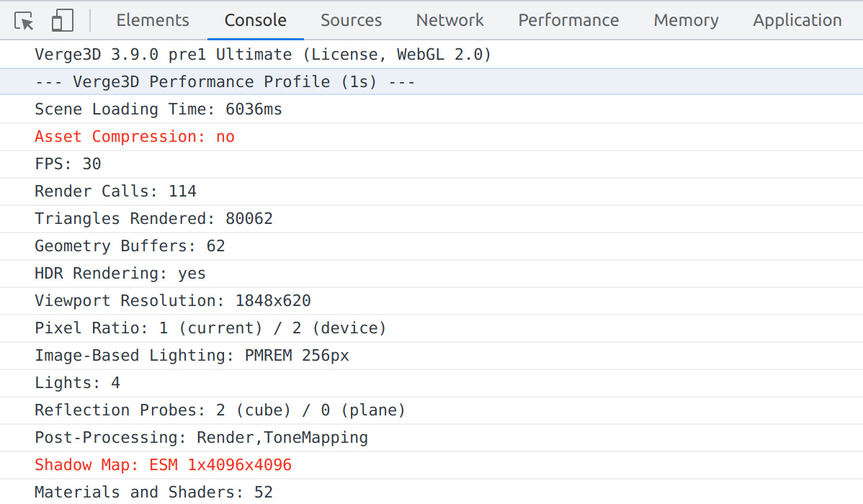Click the Render Calls: 114 entry
The height and width of the screenshot is (504, 863).
pos(431,192)
